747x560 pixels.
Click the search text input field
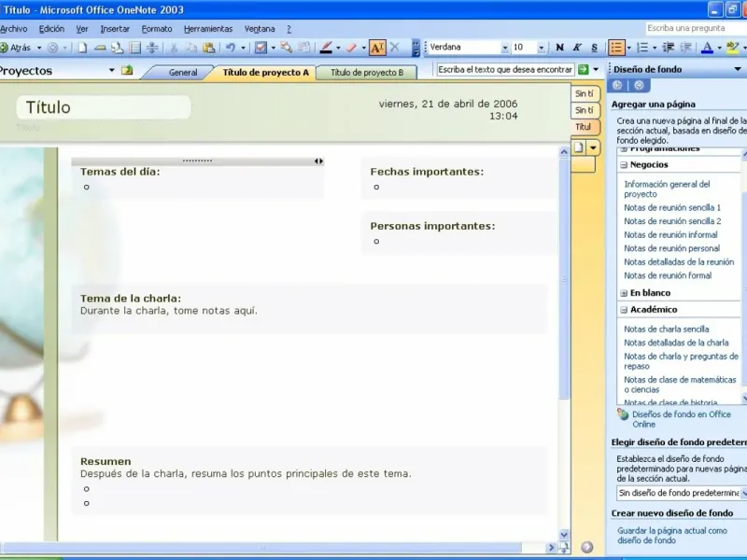tap(505, 69)
